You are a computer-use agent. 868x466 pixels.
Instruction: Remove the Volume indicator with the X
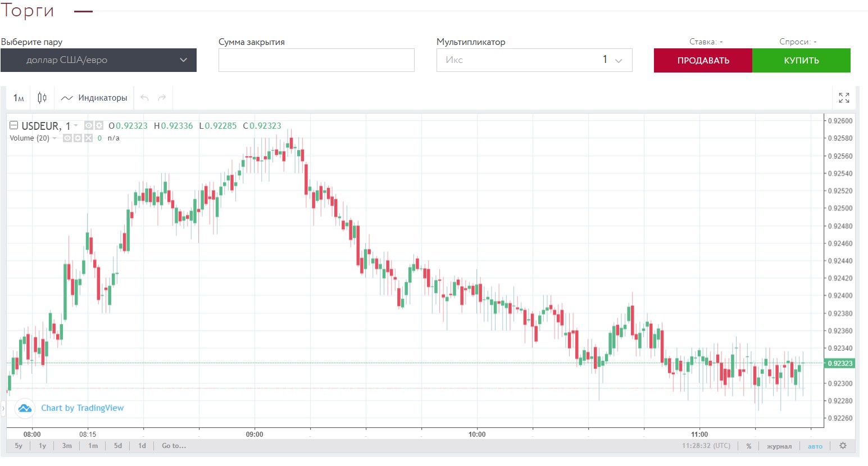pyautogui.click(x=88, y=138)
